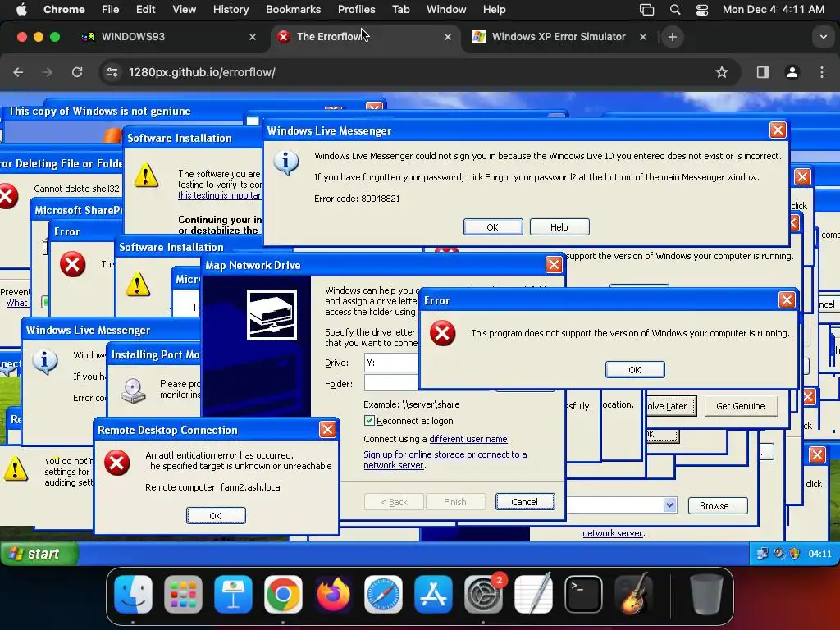The image size is (840, 630).
Task: Open System Settings in the Dock
Action: pos(483,594)
